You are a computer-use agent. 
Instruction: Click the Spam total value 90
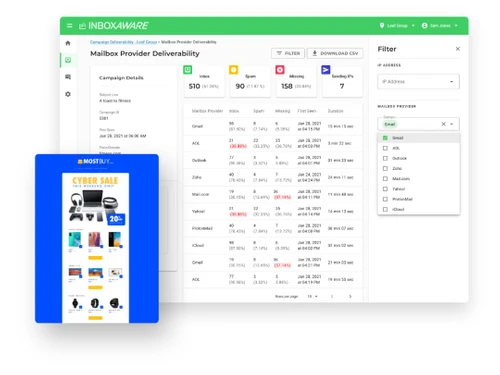tap(240, 86)
